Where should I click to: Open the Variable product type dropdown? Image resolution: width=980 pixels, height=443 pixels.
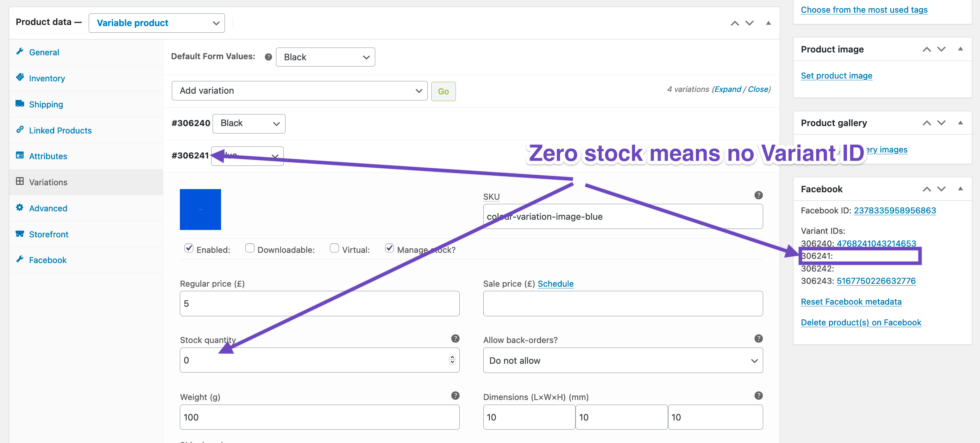click(x=156, y=23)
